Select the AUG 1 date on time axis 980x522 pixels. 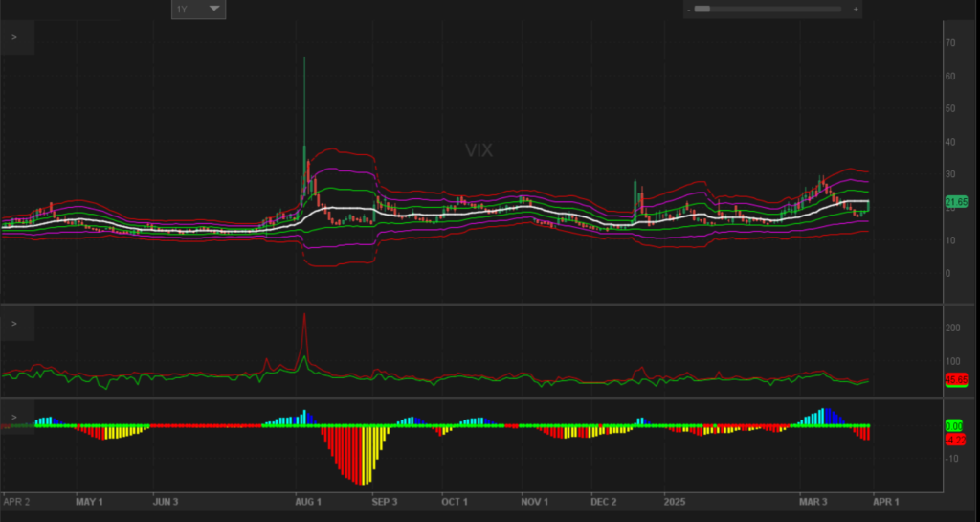pos(308,501)
